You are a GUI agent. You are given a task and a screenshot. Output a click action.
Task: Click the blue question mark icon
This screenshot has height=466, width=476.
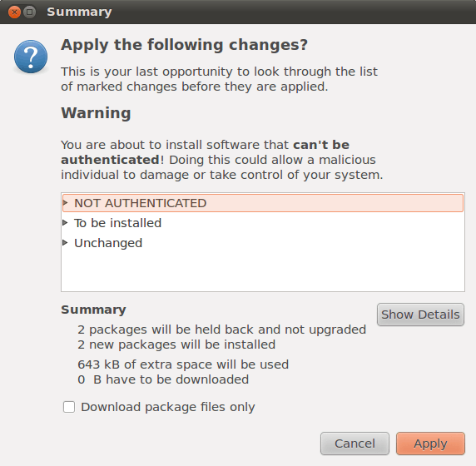[31, 57]
